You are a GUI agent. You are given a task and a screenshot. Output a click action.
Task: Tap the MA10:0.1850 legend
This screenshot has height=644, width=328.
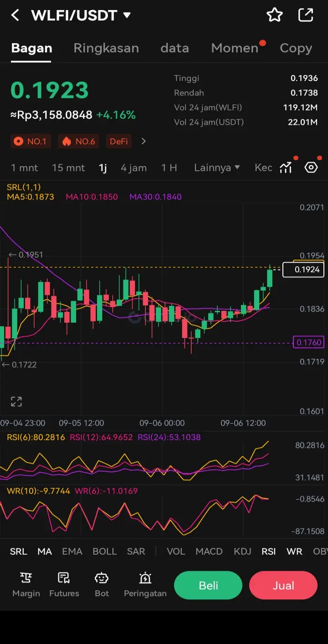click(x=92, y=197)
